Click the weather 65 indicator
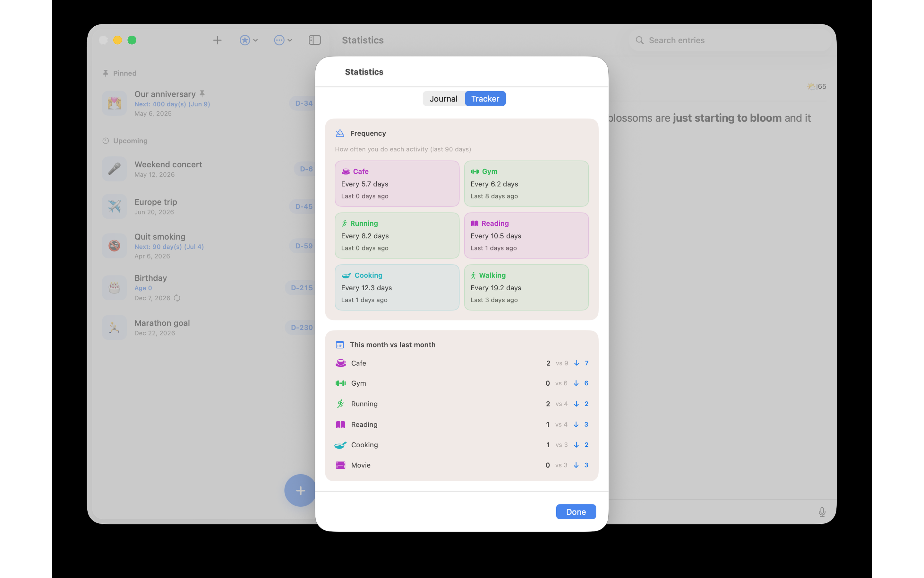 click(x=816, y=86)
